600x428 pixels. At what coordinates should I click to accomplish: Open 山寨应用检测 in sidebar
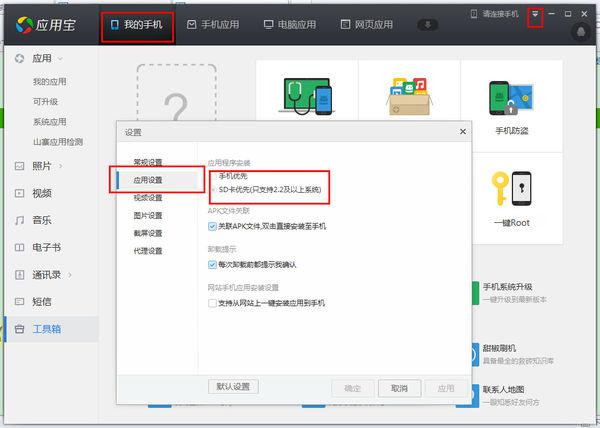(x=58, y=142)
